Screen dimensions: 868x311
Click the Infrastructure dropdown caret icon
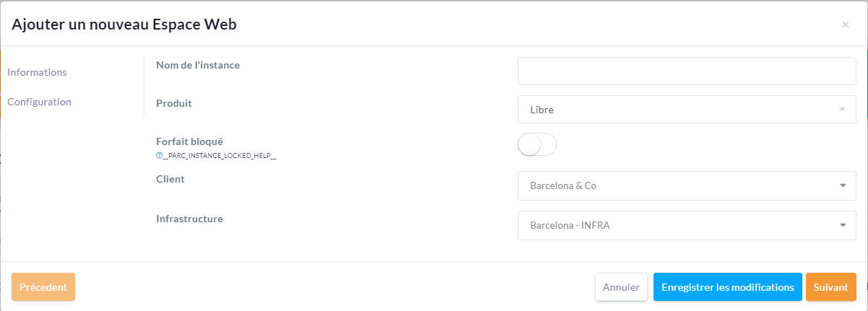tap(842, 225)
